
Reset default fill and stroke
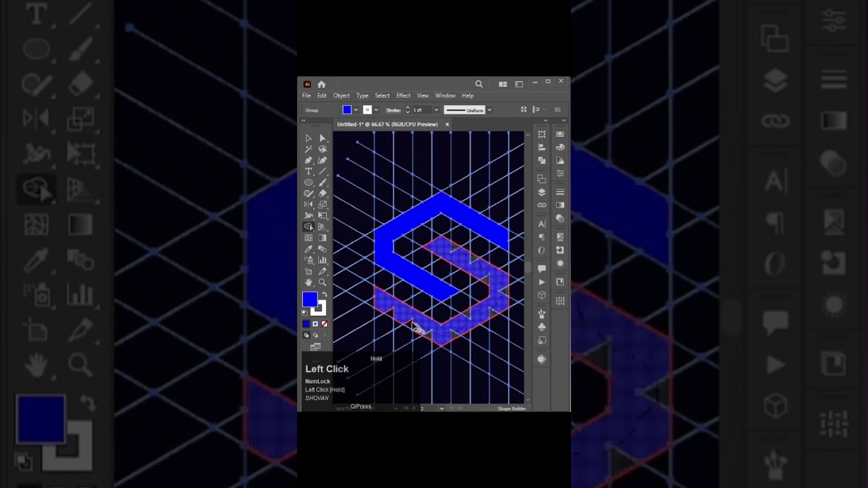(304, 312)
